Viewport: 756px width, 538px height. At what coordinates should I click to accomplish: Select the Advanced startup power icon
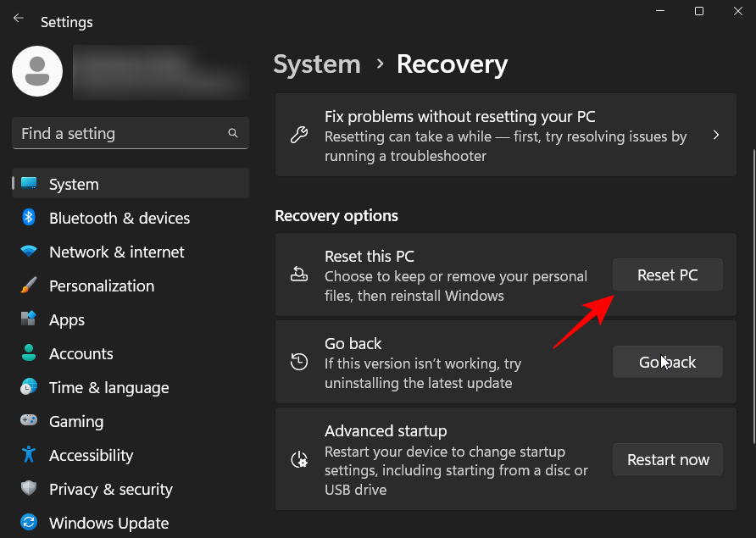299,459
